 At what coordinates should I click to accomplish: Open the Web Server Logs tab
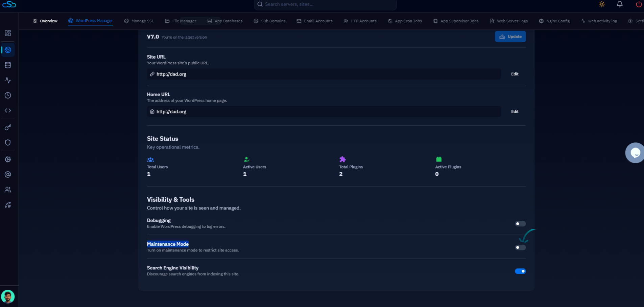coord(509,21)
